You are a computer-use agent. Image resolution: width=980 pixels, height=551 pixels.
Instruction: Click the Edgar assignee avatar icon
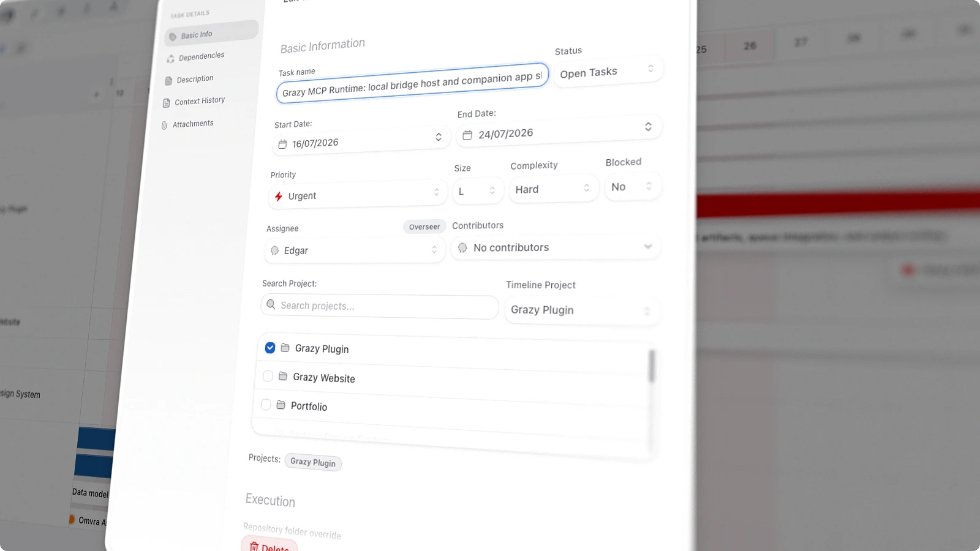coord(274,250)
